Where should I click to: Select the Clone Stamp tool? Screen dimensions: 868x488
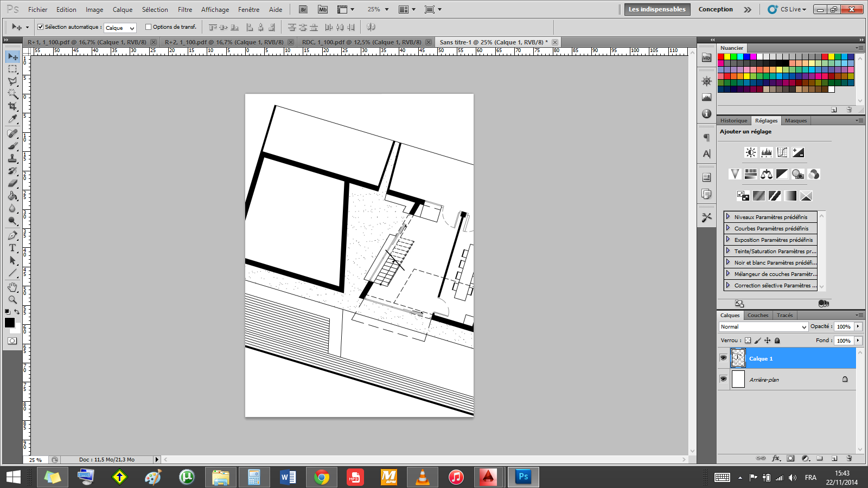pos(12,158)
